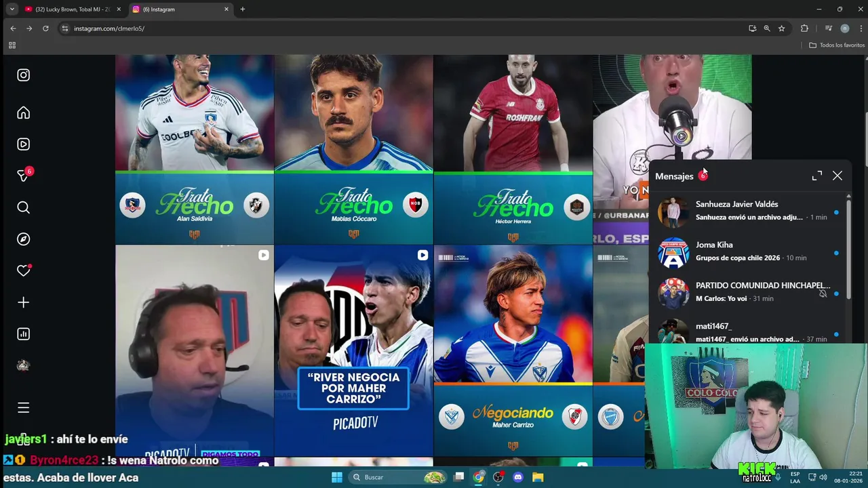Create a new post with the plus icon

click(x=23, y=302)
